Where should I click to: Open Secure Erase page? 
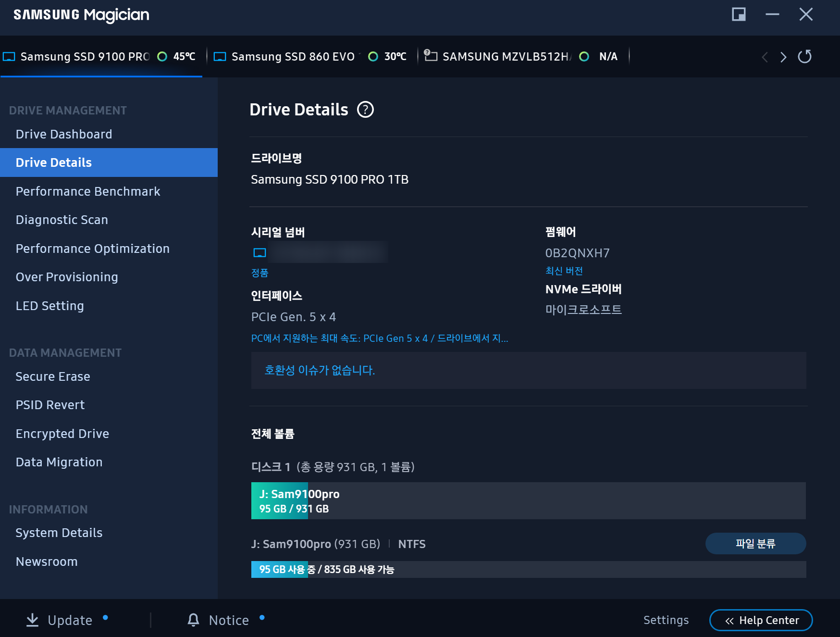(x=109, y=376)
